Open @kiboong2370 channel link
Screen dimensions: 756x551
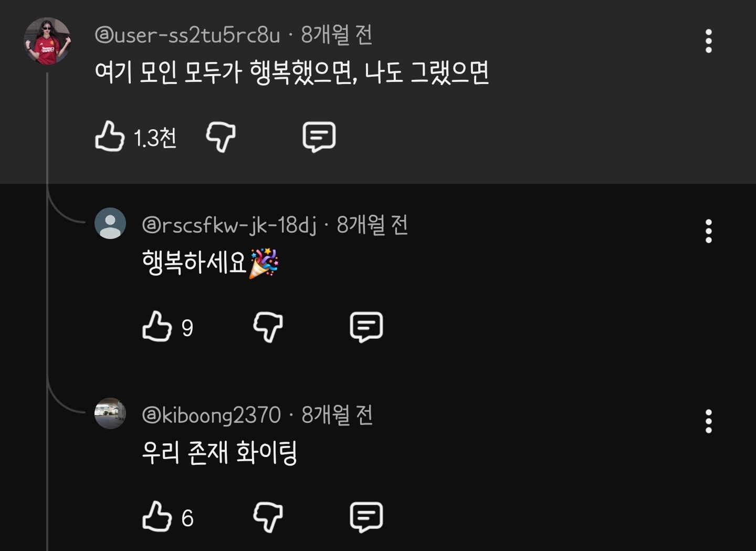tap(212, 415)
